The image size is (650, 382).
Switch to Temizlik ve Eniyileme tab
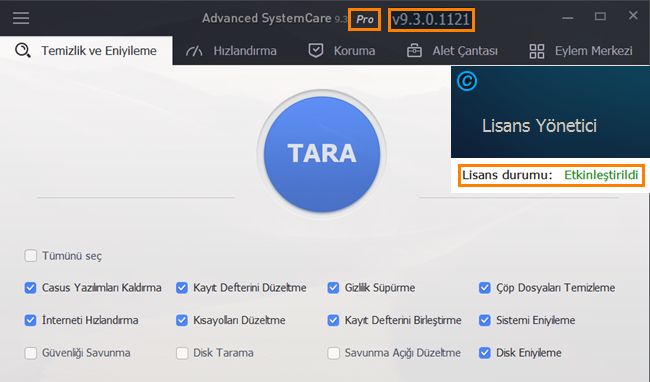coord(86,51)
